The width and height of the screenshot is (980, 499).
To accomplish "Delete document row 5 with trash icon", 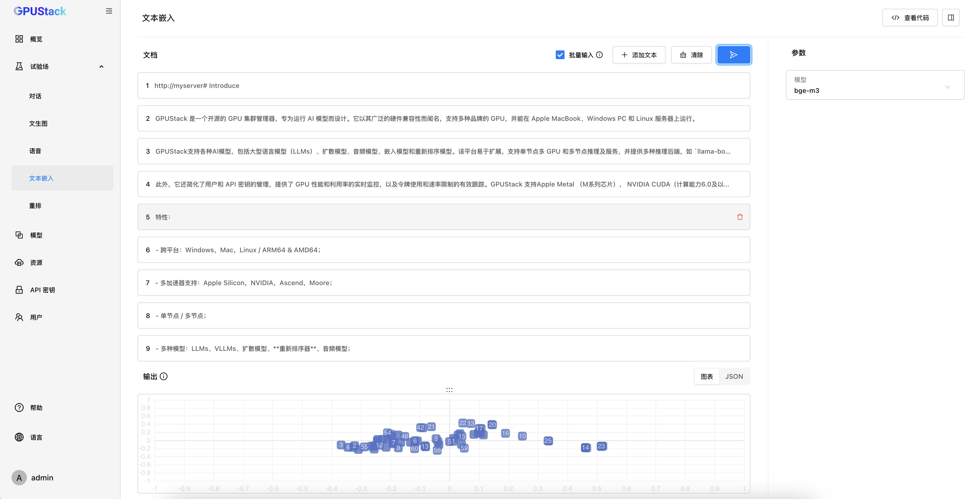I will pyautogui.click(x=740, y=217).
